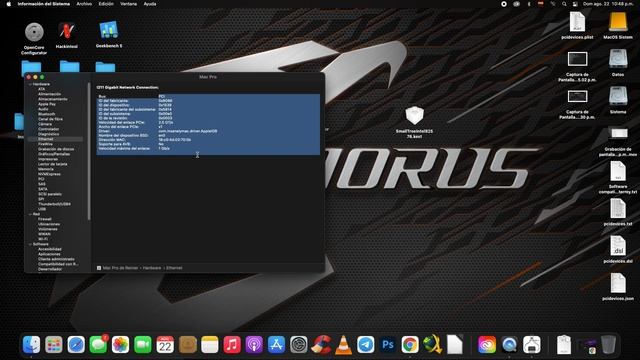Select Bluetooth in the Hardware list

[47, 114]
